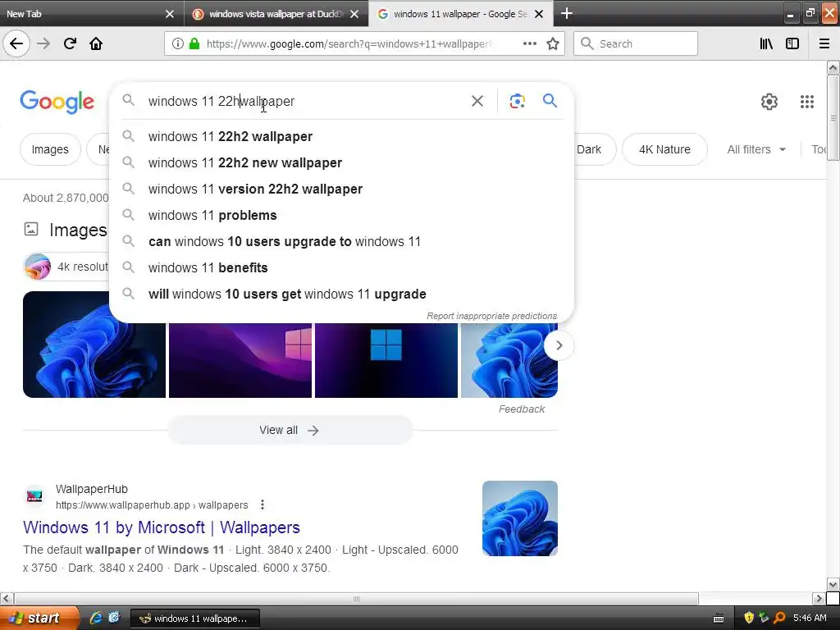Screen dimensions: 840x630
Task: Open the wallpaperhub.app URL link
Action: [x=152, y=505]
